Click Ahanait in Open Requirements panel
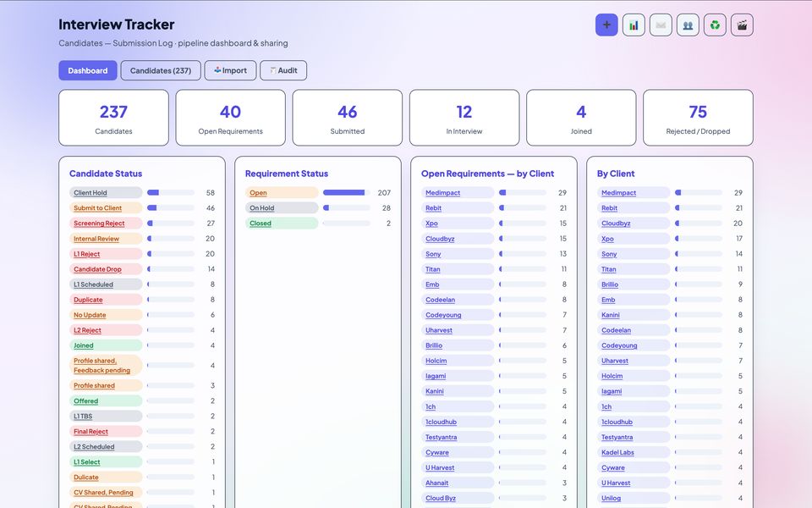 click(458, 483)
